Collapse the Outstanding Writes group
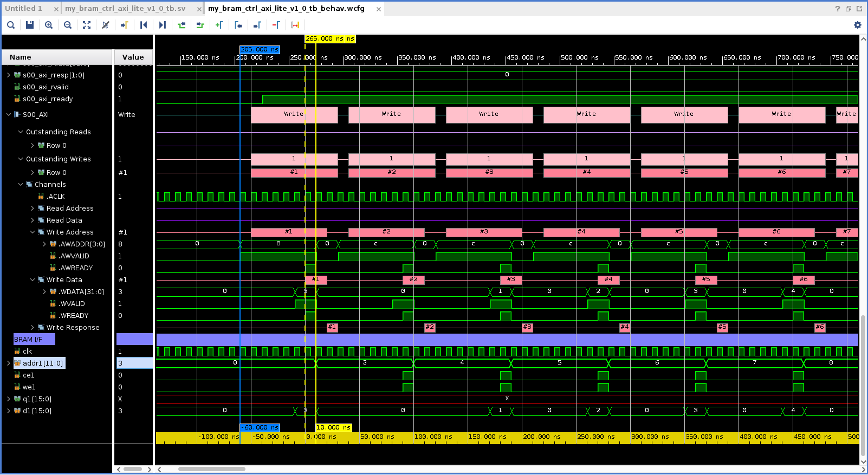868x475 pixels. 21,159
